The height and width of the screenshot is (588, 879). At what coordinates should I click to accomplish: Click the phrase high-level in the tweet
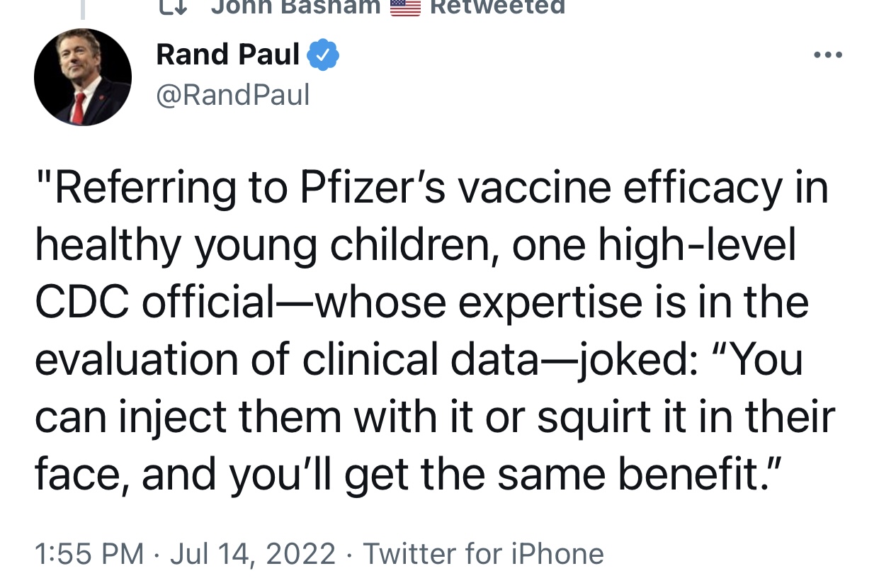[696, 245]
